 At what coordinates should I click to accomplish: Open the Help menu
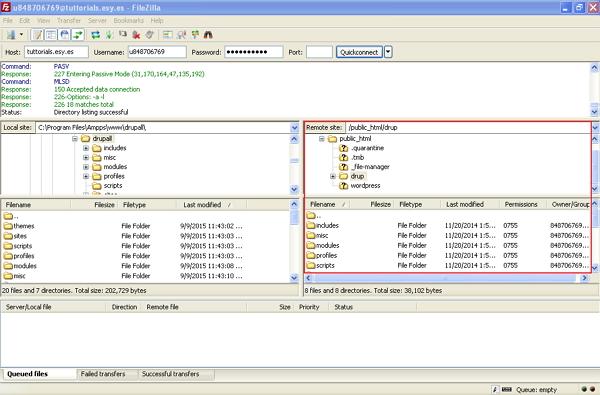click(157, 20)
